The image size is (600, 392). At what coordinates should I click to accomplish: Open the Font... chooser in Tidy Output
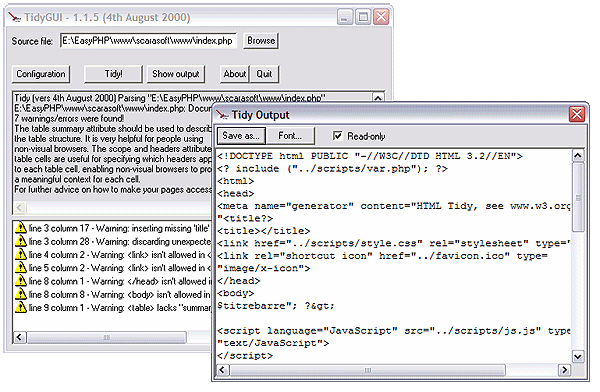[290, 136]
